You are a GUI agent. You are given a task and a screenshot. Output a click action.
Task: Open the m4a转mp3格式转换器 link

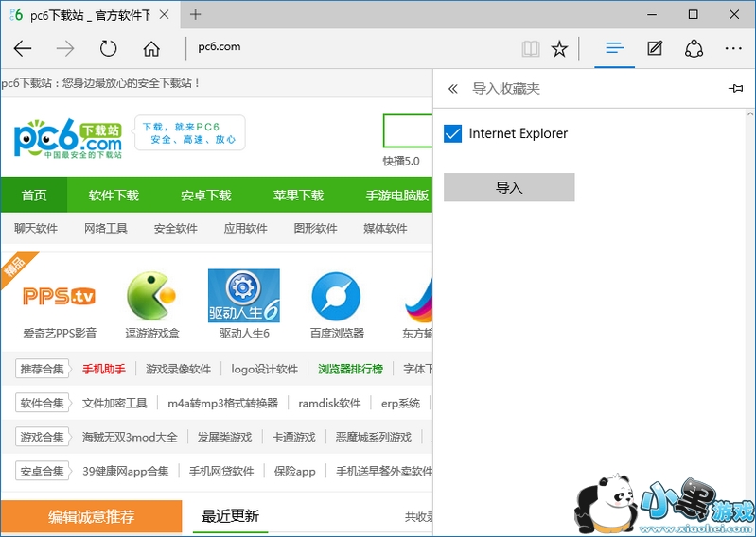[222, 403]
